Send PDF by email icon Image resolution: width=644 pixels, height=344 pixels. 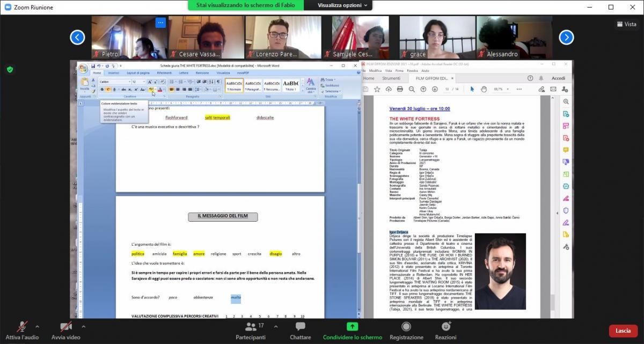(x=552, y=89)
